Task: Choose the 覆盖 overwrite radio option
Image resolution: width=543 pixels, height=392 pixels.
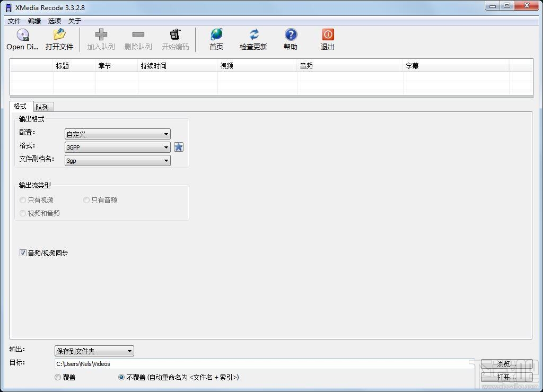Action: click(58, 377)
